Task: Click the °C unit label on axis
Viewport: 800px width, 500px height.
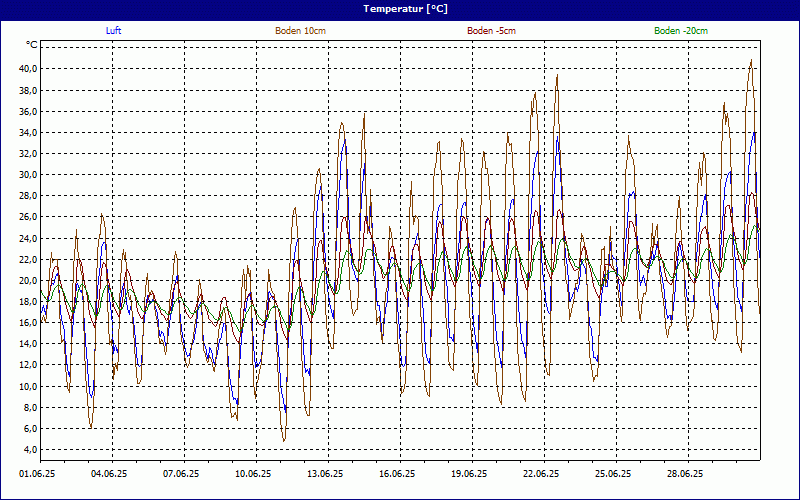Action: pyautogui.click(x=32, y=45)
